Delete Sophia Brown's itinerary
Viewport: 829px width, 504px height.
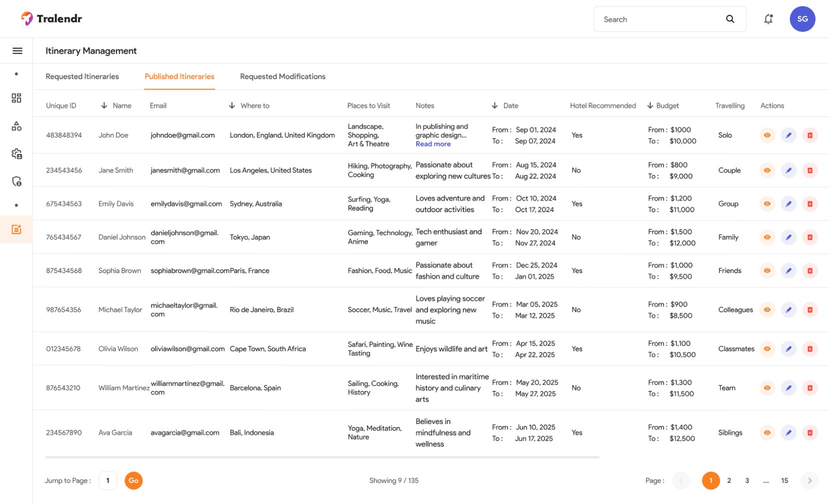tap(810, 271)
